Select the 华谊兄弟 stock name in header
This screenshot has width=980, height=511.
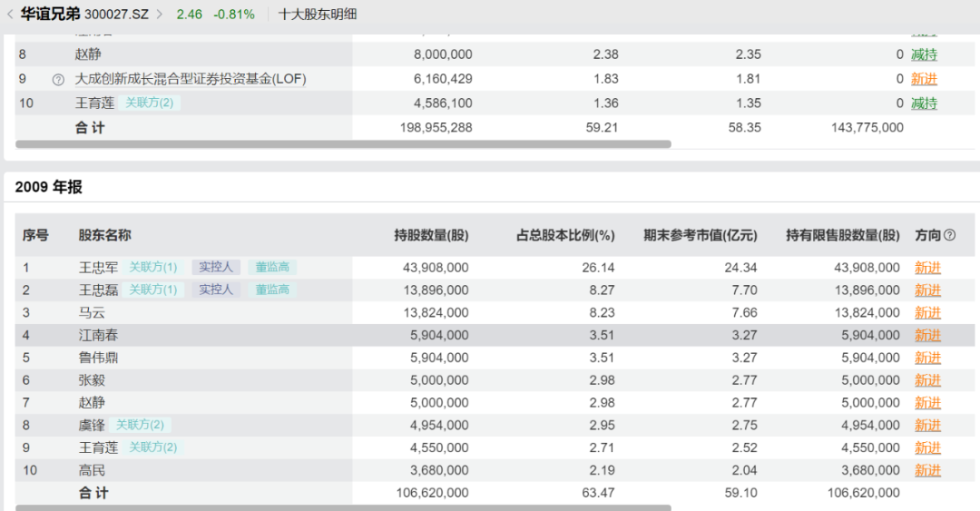coord(50,15)
